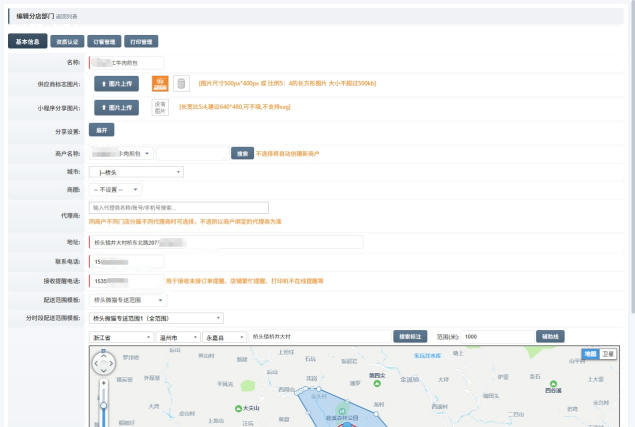Open the 商圈 business district dropdown
635x427 pixels.
coord(116,189)
